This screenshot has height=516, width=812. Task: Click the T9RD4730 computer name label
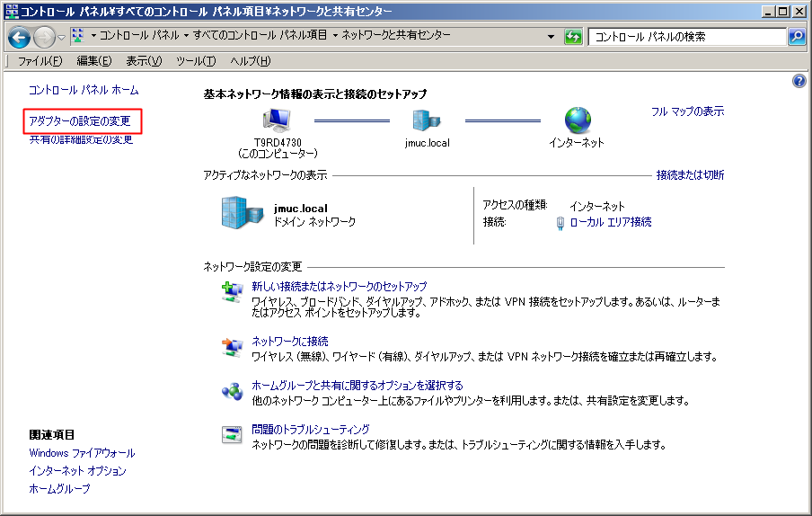278,142
